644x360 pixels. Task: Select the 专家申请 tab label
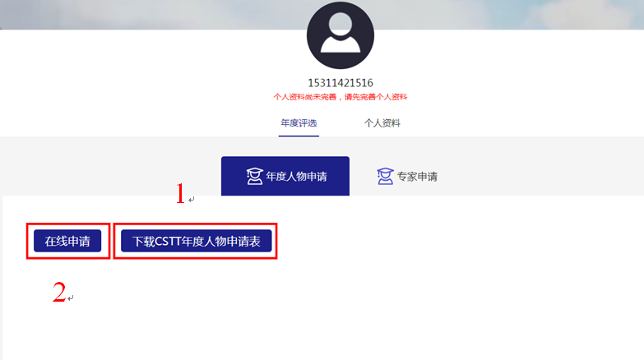click(x=417, y=177)
